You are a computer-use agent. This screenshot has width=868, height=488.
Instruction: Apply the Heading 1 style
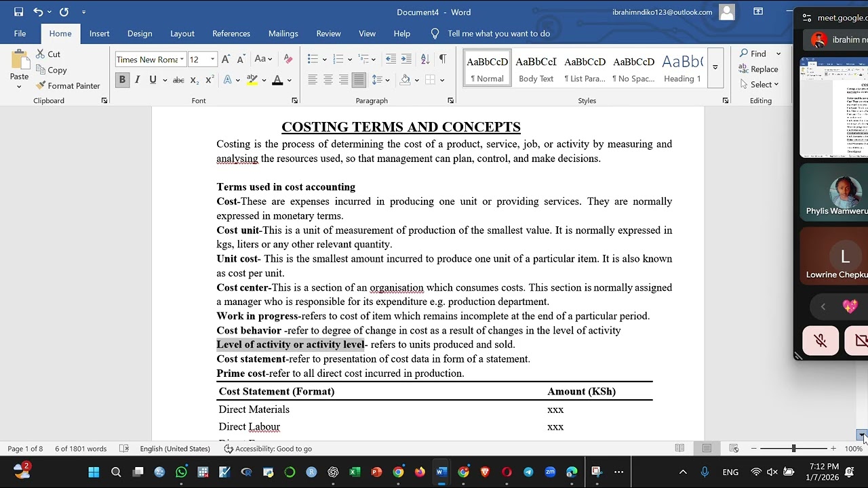point(682,68)
